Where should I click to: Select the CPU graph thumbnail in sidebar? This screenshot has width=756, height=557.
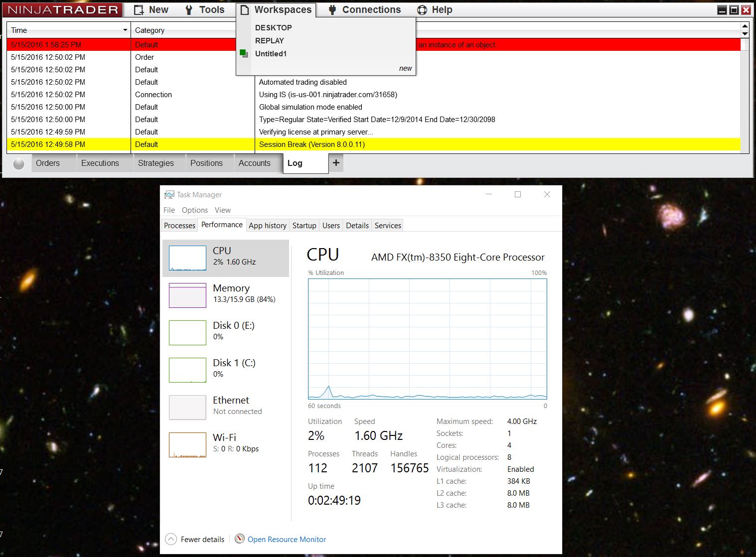187,258
